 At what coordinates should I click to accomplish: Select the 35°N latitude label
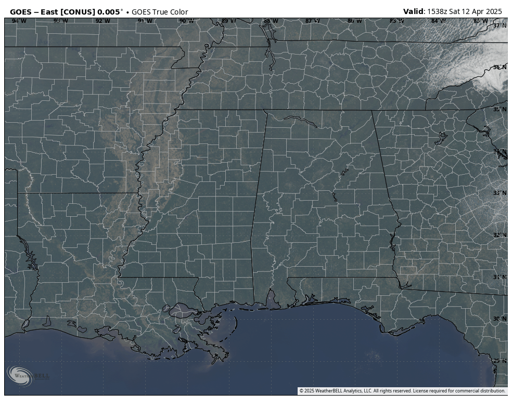(500, 109)
